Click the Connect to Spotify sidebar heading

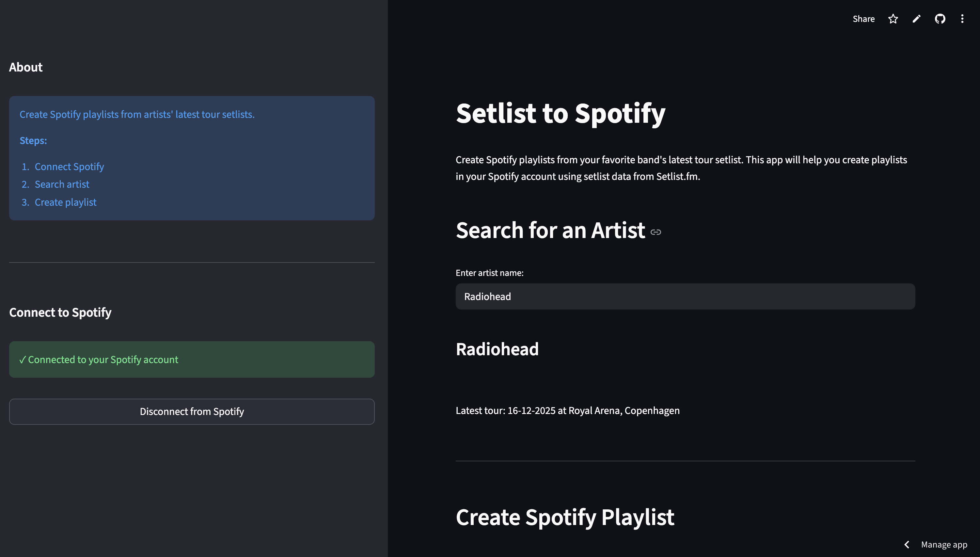pyautogui.click(x=60, y=312)
